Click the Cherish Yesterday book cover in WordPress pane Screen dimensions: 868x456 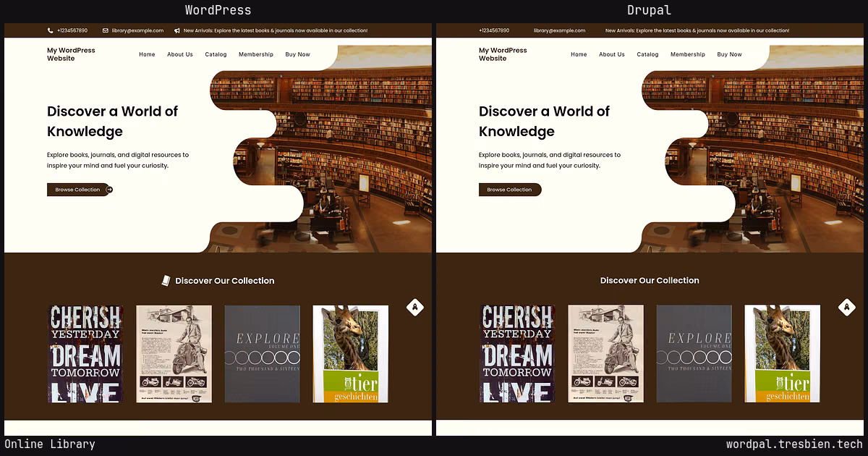(85, 354)
